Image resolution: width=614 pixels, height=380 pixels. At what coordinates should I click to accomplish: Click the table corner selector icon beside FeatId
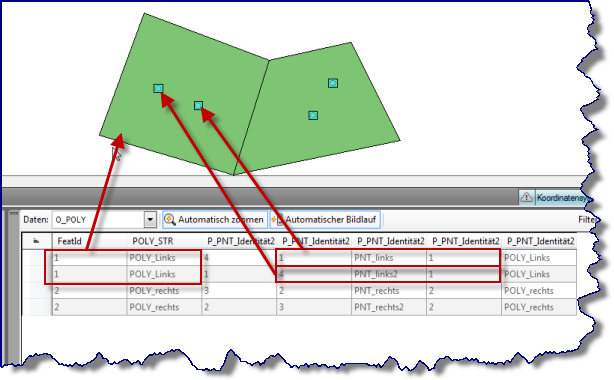click(36, 241)
